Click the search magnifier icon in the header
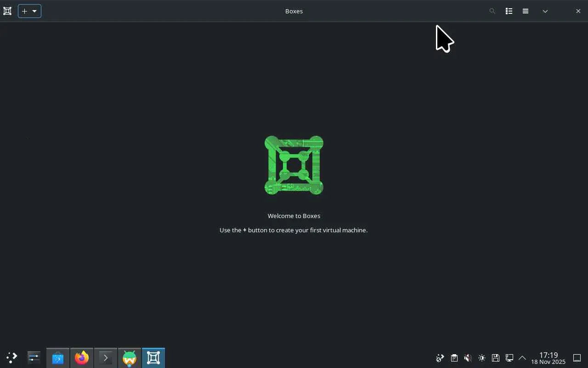The height and width of the screenshot is (368, 588). point(492,11)
